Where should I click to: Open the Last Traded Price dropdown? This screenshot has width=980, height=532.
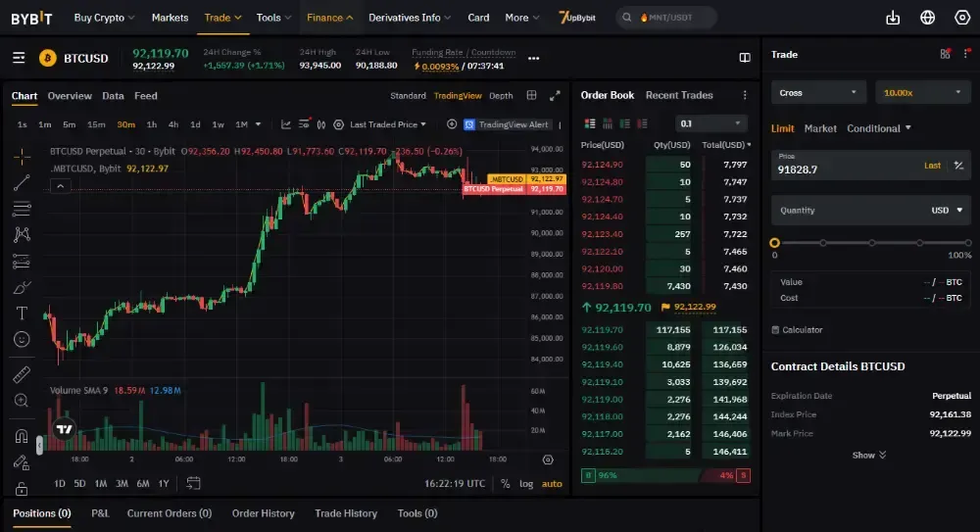click(x=387, y=124)
